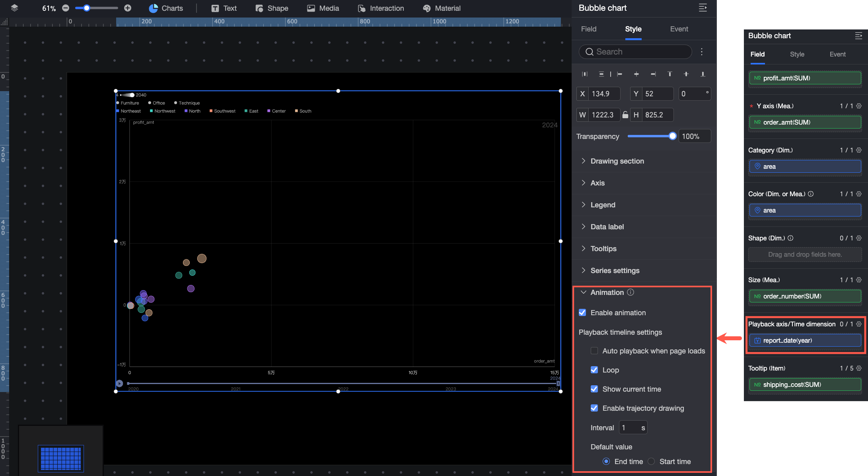Uncheck Enable trajectory drawing
The image size is (868, 476).
(594, 408)
